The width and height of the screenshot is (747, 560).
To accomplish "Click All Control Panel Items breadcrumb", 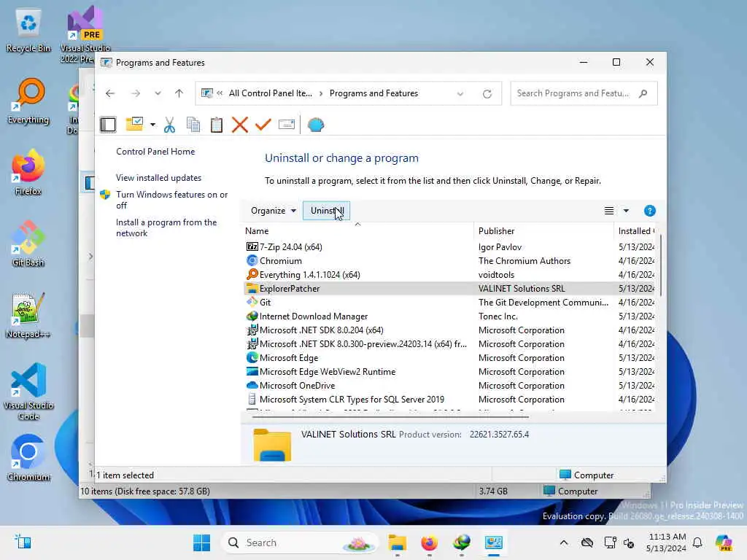I will point(271,93).
